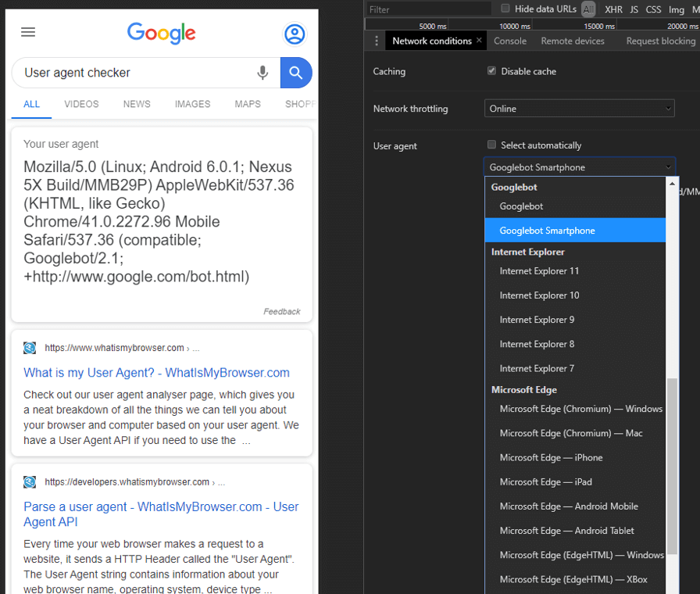Filter network requests by XHR
The width and height of the screenshot is (700, 594).
click(613, 9)
